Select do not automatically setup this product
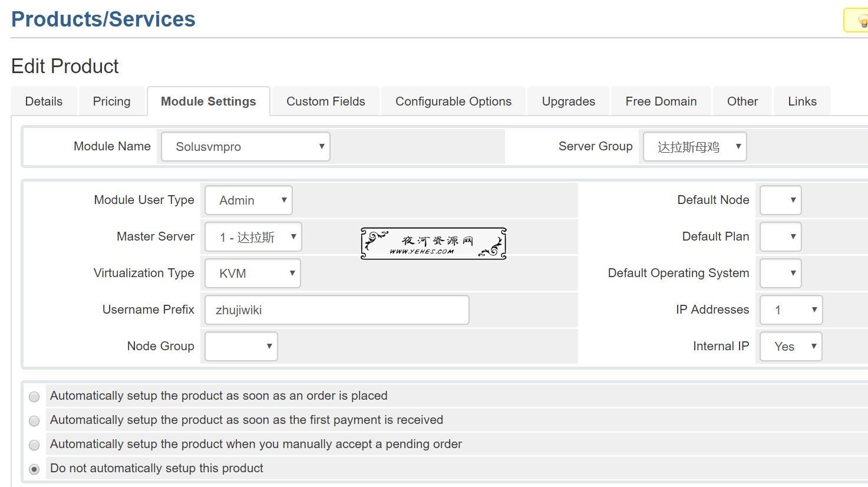The height and width of the screenshot is (487, 868). coord(34,469)
